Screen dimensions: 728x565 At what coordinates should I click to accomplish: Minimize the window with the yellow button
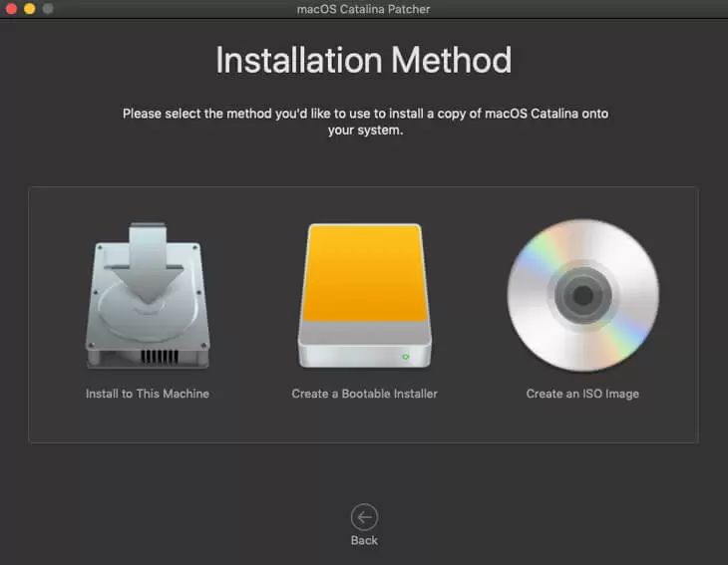coord(30,9)
